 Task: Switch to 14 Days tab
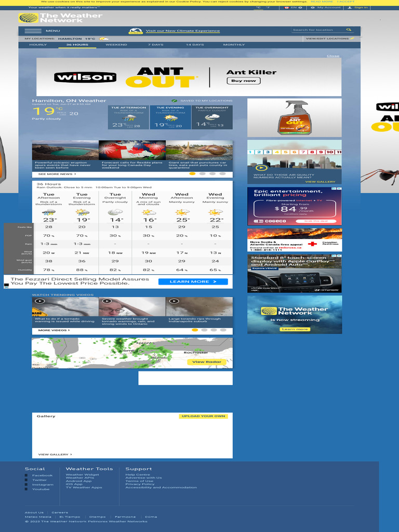click(195, 45)
